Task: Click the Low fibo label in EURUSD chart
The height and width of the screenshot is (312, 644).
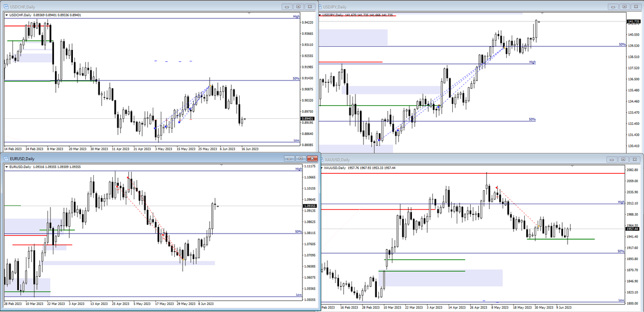Action: pyautogui.click(x=299, y=295)
